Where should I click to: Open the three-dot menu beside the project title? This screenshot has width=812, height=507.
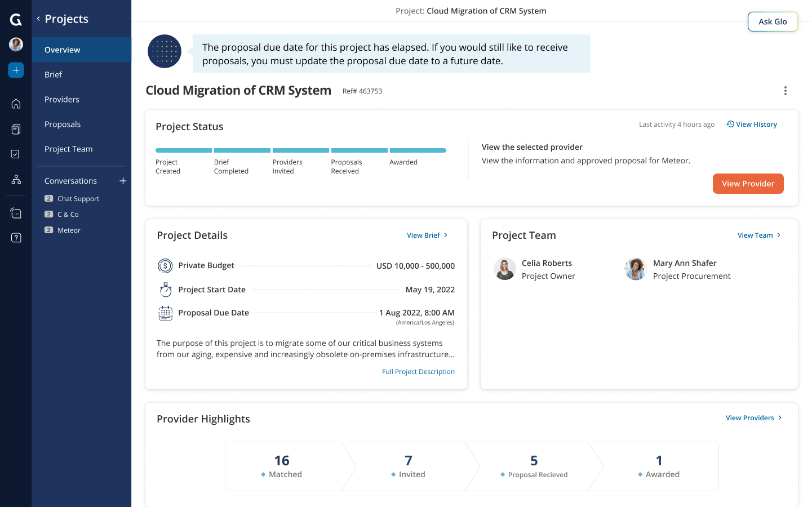(786, 90)
